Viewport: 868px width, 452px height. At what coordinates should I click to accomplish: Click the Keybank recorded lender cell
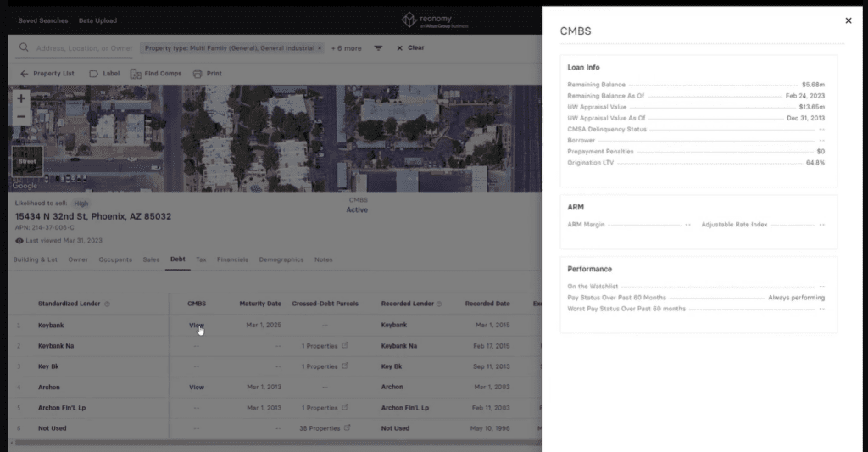pyautogui.click(x=394, y=325)
